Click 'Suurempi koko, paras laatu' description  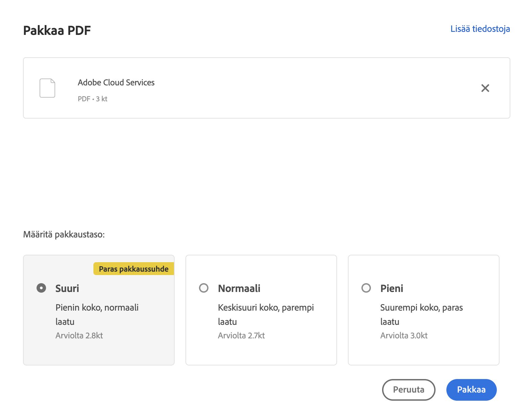[x=422, y=315]
